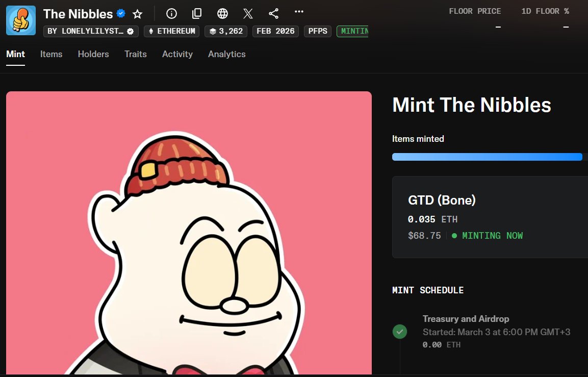The height and width of the screenshot is (377, 588).
Task: Click the green checkmark for Treasury and Airdrop
Action: tap(400, 332)
